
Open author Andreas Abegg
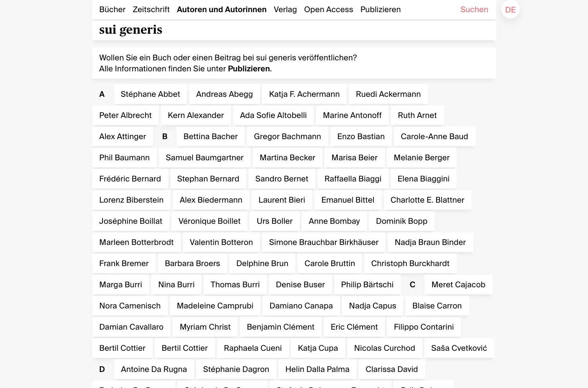tap(224, 94)
